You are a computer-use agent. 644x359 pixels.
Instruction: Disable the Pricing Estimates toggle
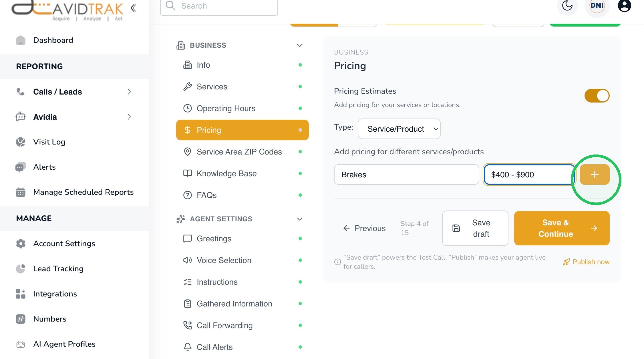597,96
